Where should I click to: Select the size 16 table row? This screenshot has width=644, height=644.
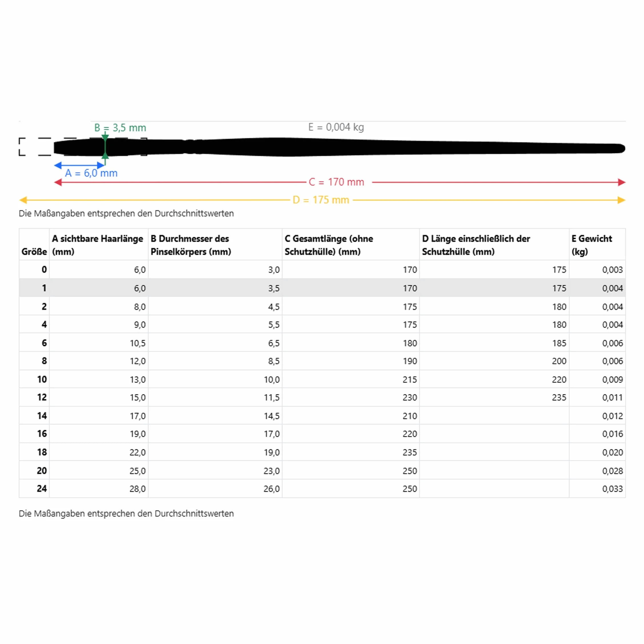pyautogui.click(x=322, y=434)
